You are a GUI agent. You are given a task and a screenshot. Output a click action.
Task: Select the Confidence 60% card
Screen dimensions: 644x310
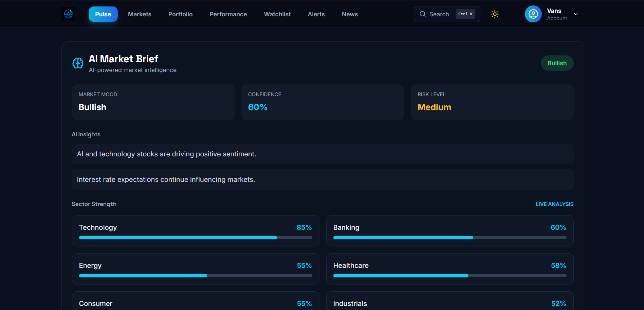[323, 102]
